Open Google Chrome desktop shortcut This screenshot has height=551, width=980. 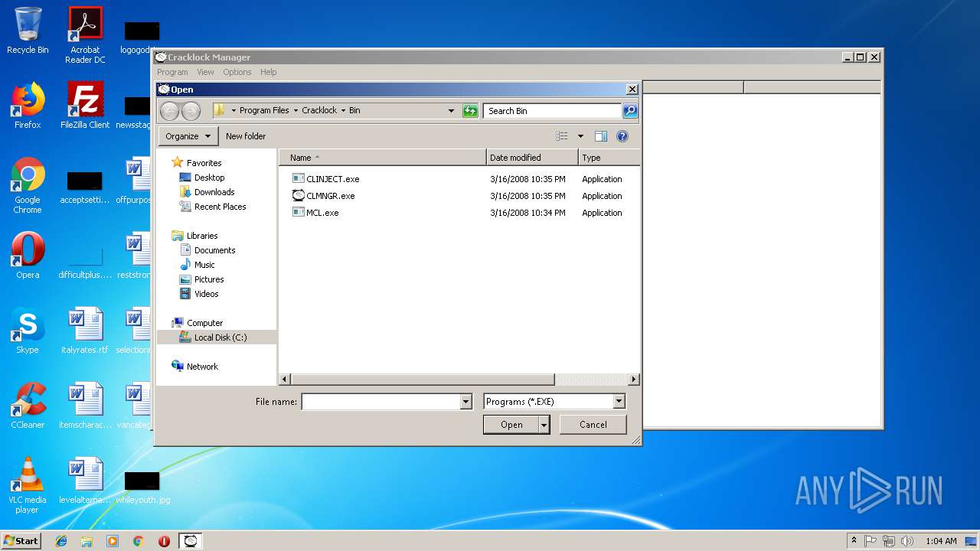pos(28,185)
